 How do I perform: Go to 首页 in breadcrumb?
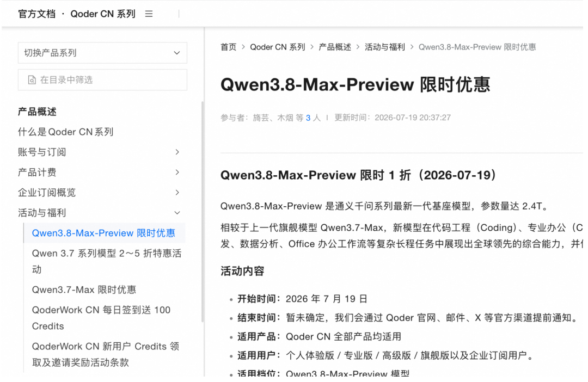coord(228,47)
